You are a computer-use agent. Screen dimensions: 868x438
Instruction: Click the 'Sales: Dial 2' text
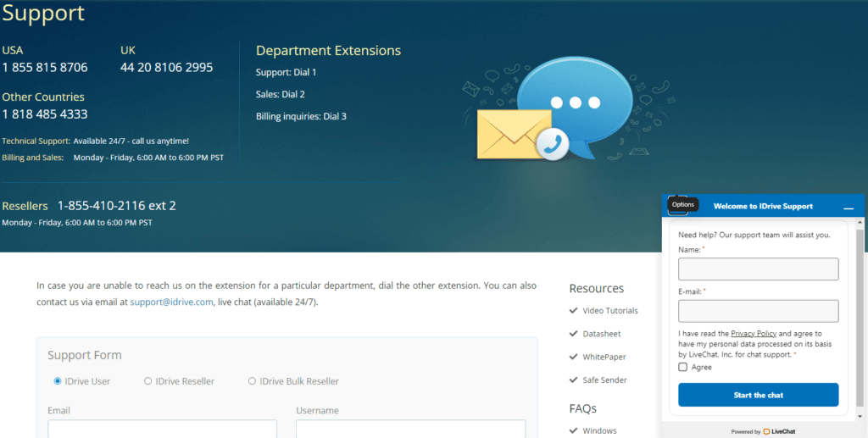(280, 95)
